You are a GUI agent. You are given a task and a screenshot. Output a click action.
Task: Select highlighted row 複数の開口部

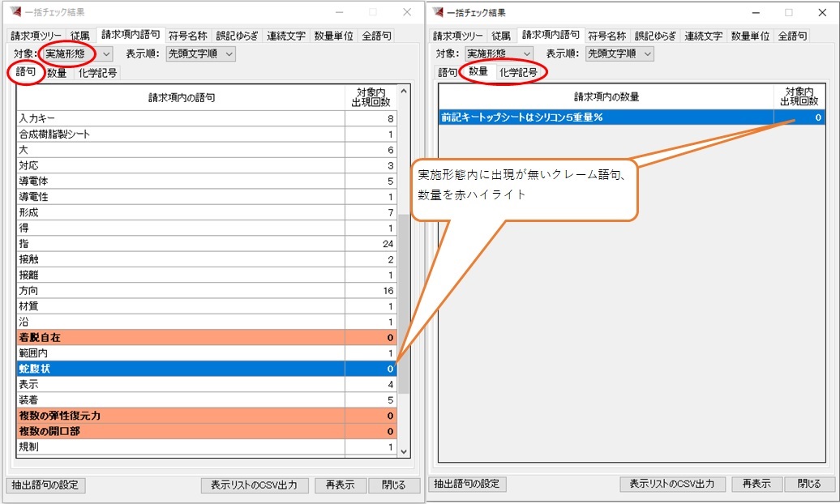tap(207, 431)
